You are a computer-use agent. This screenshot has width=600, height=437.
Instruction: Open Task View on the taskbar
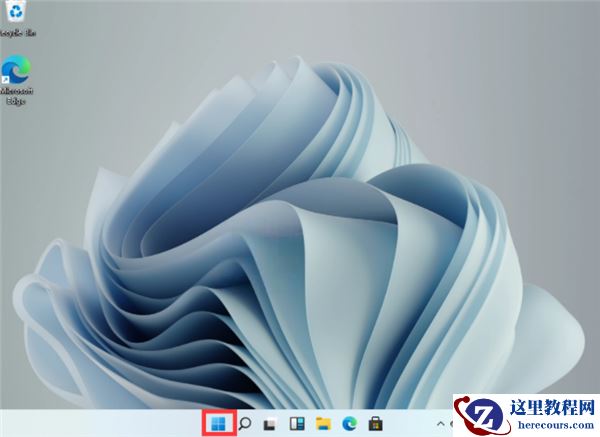click(271, 424)
